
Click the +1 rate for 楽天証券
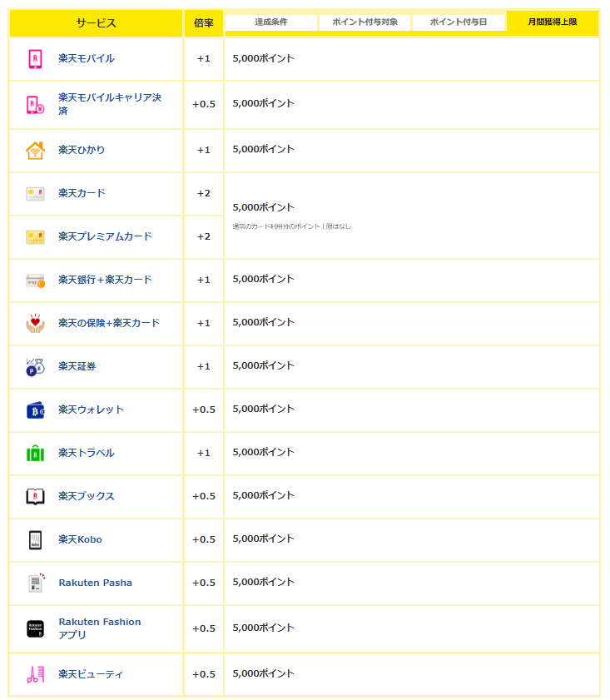(x=204, y=366)
